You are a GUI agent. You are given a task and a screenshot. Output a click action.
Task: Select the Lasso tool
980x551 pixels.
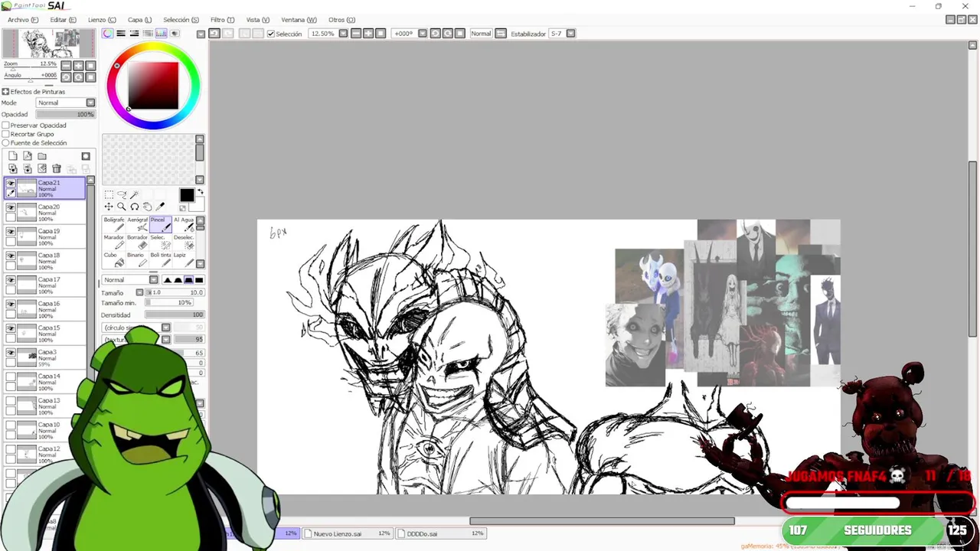pyautogui.click(x=122, y=194)
